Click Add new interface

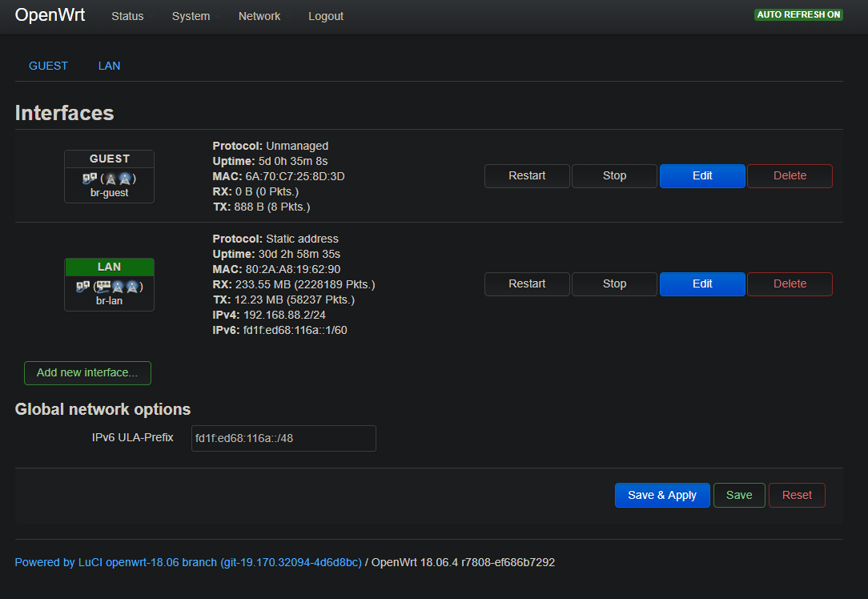[87, 372]
